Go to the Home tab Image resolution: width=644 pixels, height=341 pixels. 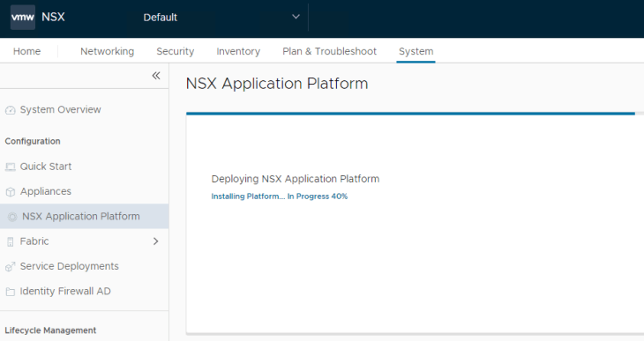pyautogui.click(x=26, y=51)
